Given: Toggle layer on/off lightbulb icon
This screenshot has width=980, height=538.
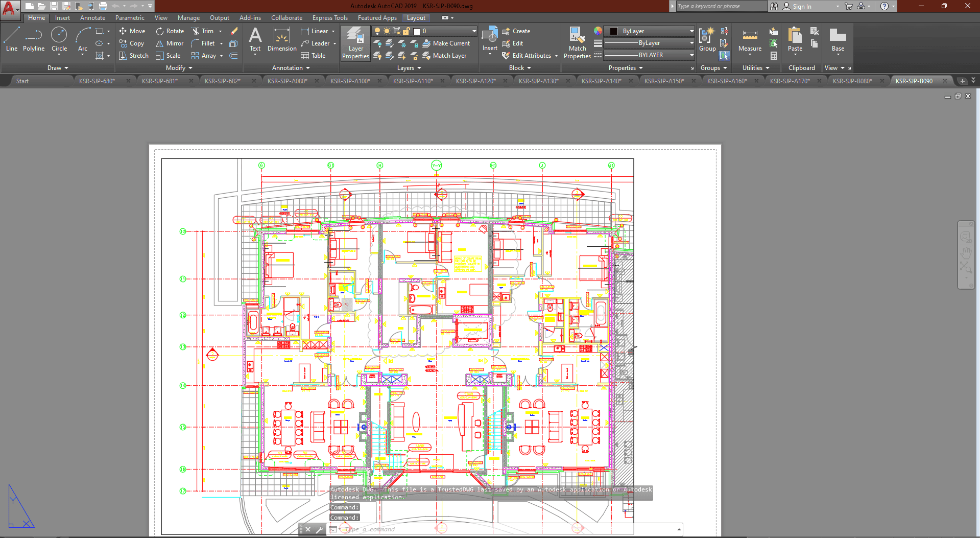Looking at the screenshot, I should point(377,31).
